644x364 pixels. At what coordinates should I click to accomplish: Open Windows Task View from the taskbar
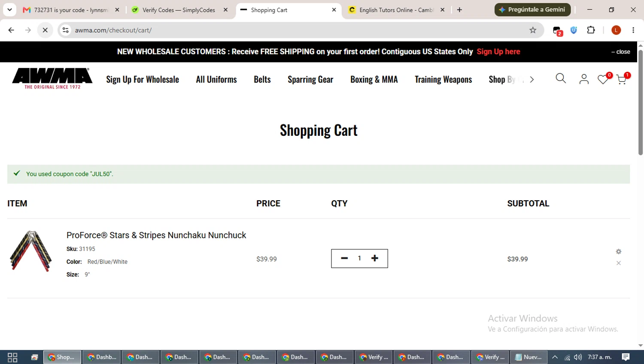click(x=12, y=357)
